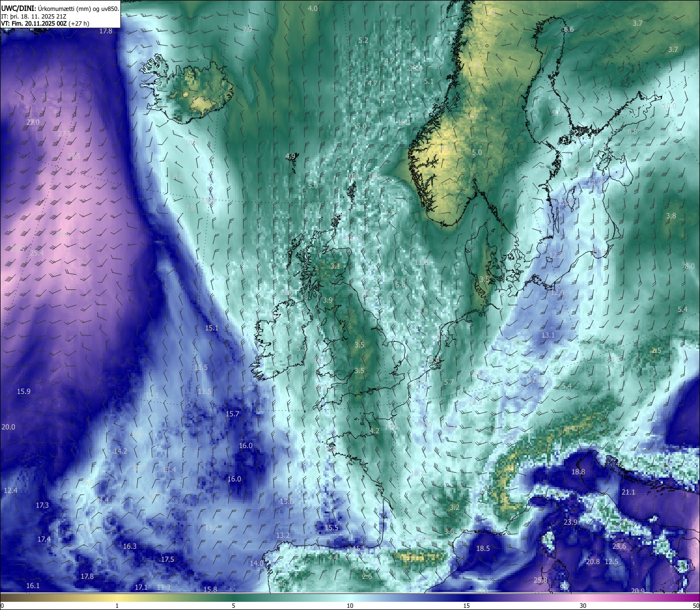700x610 pixels.
Task: Select the 4.2 value over northern France
Action: pyautogui.click(x=374, y=431)
